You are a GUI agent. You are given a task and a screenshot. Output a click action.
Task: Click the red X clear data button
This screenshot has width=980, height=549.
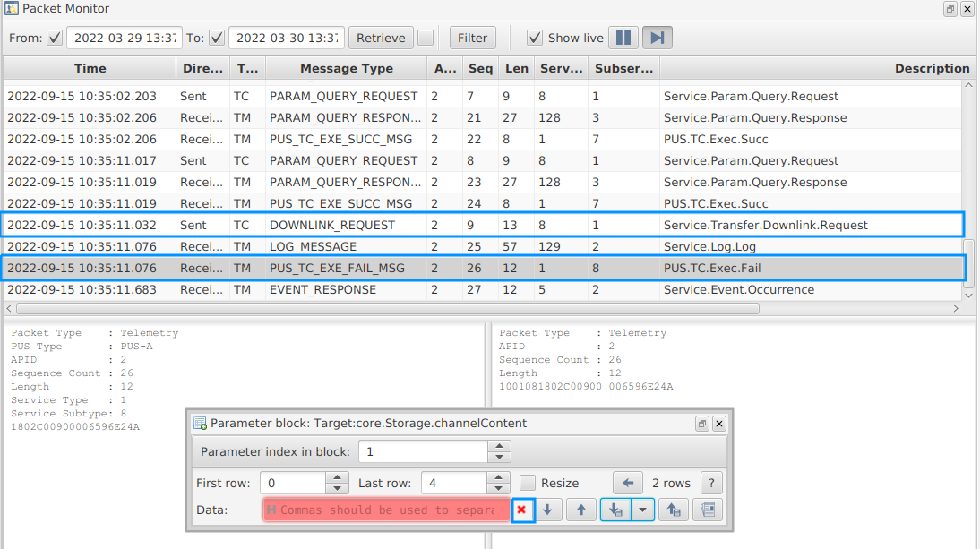pos(522,510)
